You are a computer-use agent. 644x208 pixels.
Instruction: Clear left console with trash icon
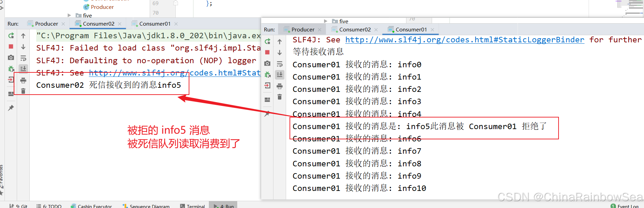[23, 91]
